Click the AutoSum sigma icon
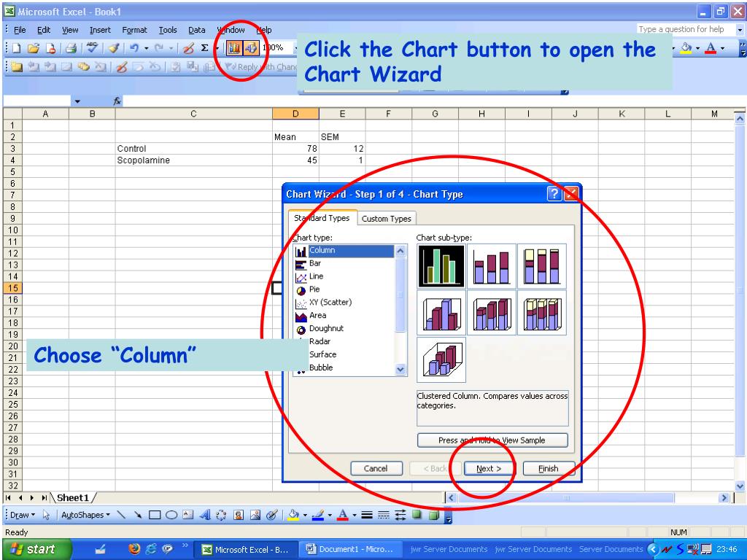This screenshot has width=747, height=560. click(x=205, y=48)
